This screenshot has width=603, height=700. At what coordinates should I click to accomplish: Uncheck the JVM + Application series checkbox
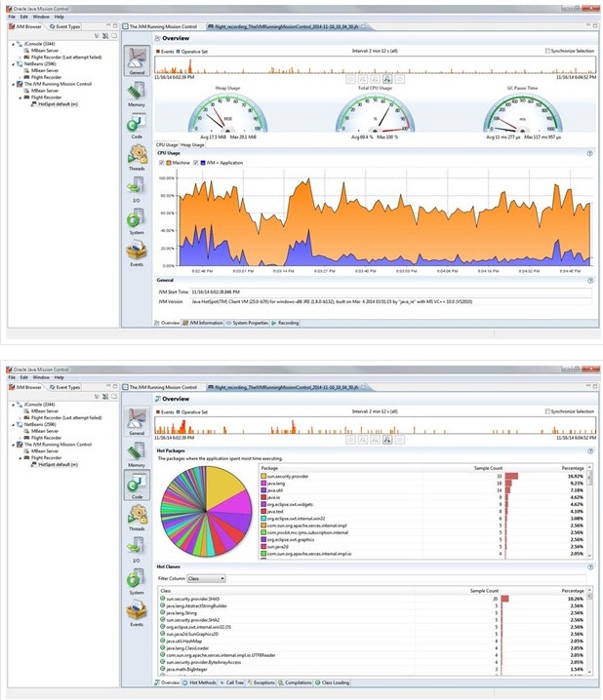click(x=198, y=163)
